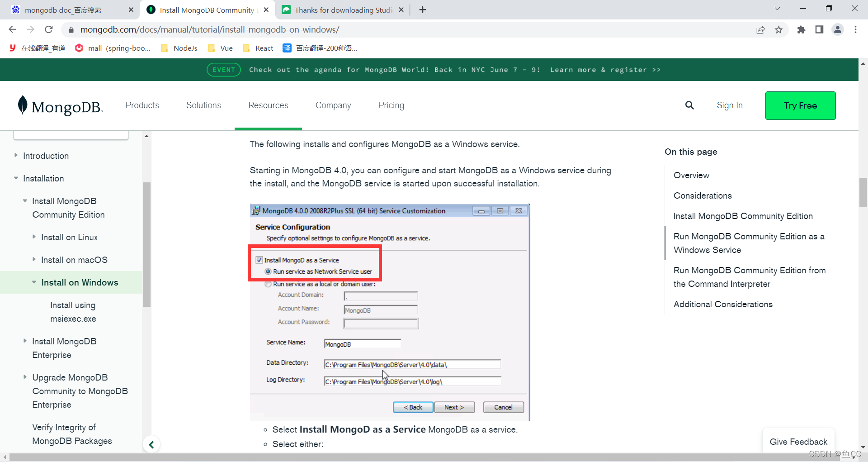Reload the MongoDB docs page

pyautogui.click(x=49, y=29)
